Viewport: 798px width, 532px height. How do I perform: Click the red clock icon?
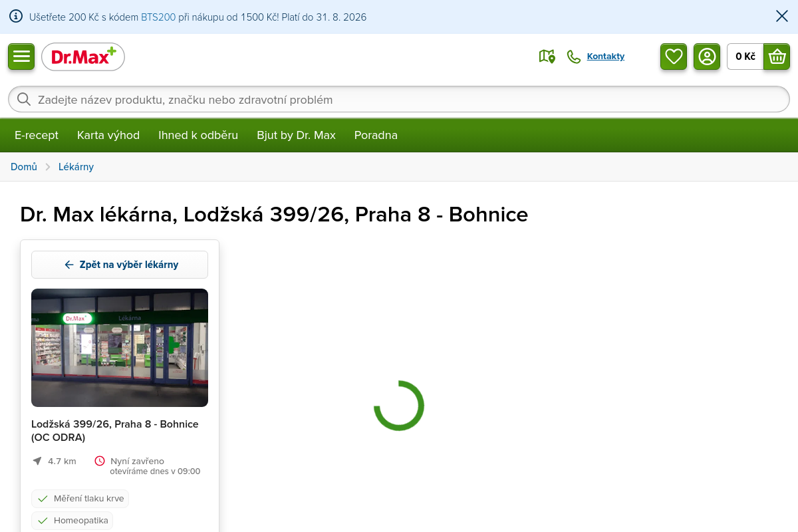(100, 461)
